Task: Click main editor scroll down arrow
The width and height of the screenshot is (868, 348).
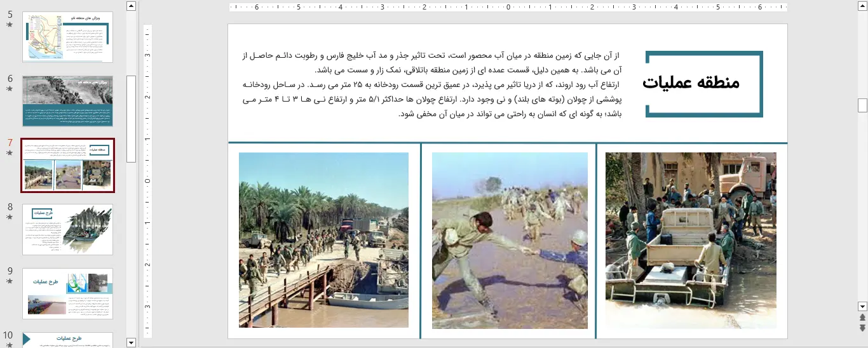Action: [862, 306]
